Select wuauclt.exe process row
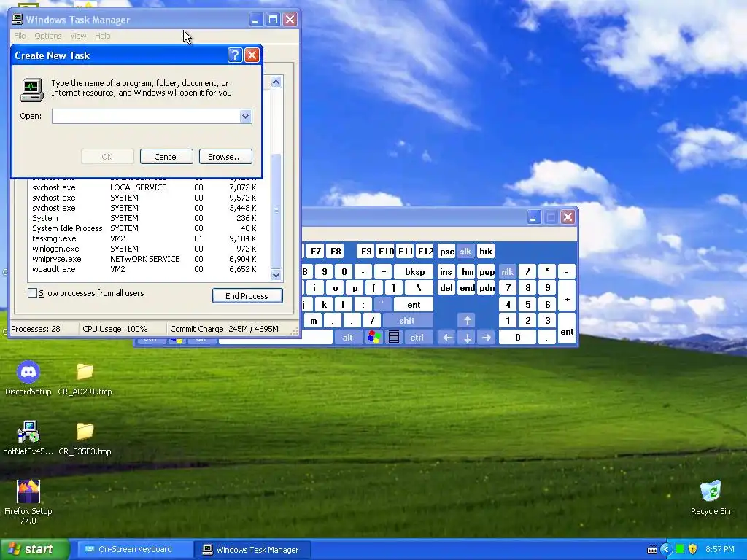747x560 pixels. tap(144, 269)
